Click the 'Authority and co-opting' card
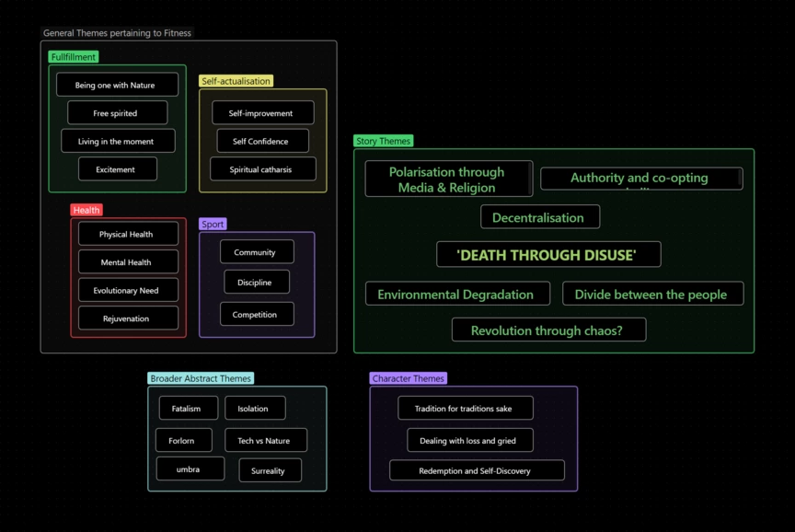 coord(641,179)
